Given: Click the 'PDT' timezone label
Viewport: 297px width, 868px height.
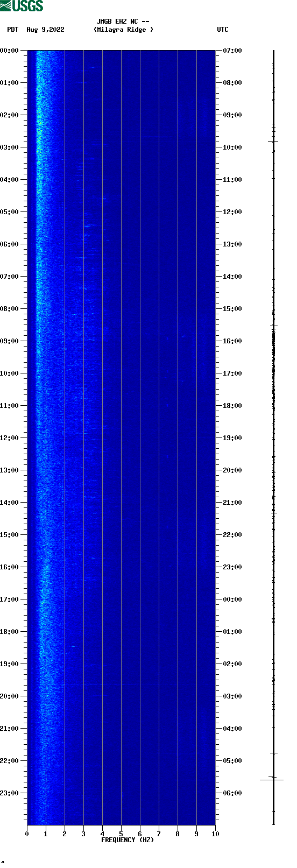Looking at the screenshot, I should point(12,30).
